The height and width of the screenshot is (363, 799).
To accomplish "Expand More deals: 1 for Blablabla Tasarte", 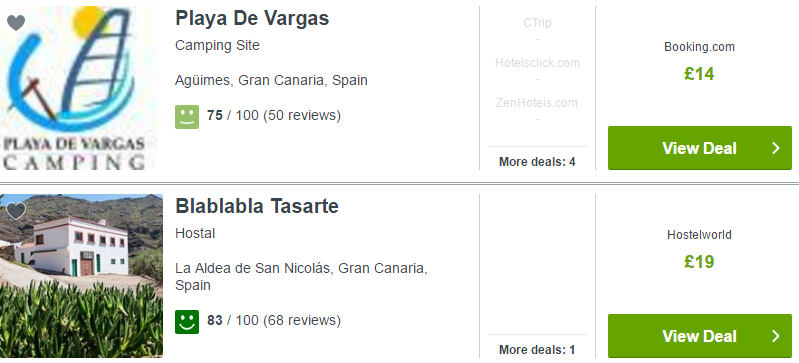I will pos(537,350).
